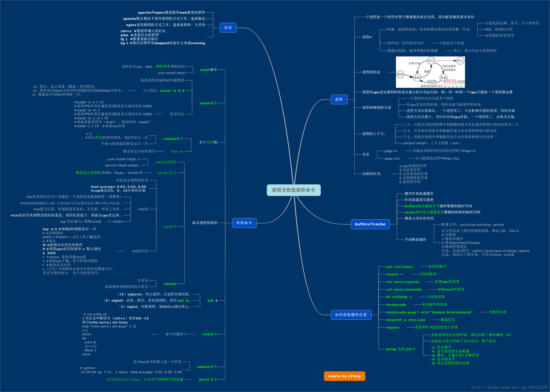Click the 都是占用内存空间 topic

point(419,218)
